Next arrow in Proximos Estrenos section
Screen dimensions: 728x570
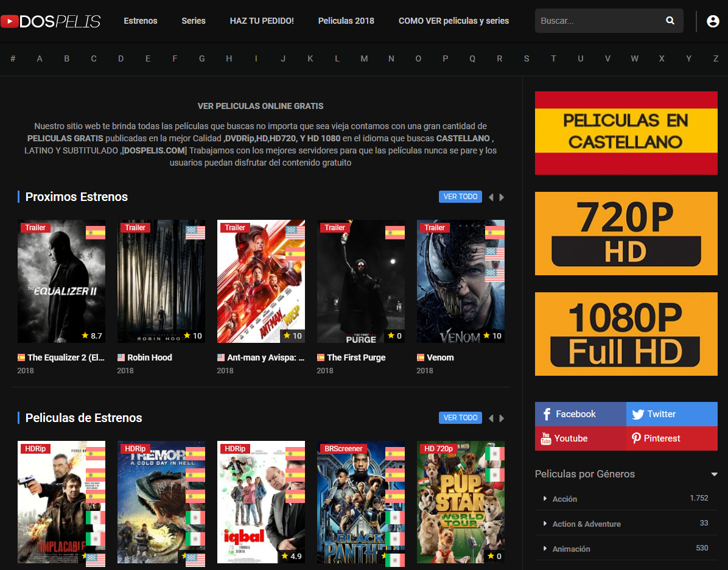(x=502, y=197)
